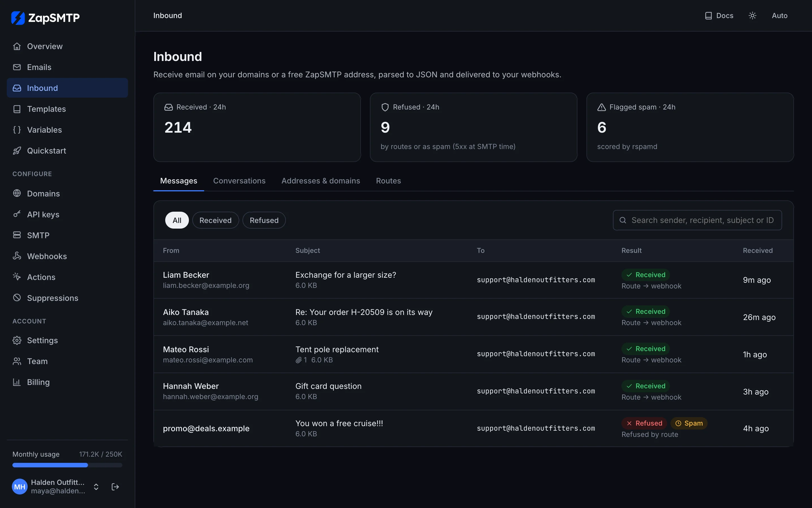Switch to the Messages tab
This screenshot has width=812, height=508.
[x=178, y=181]
